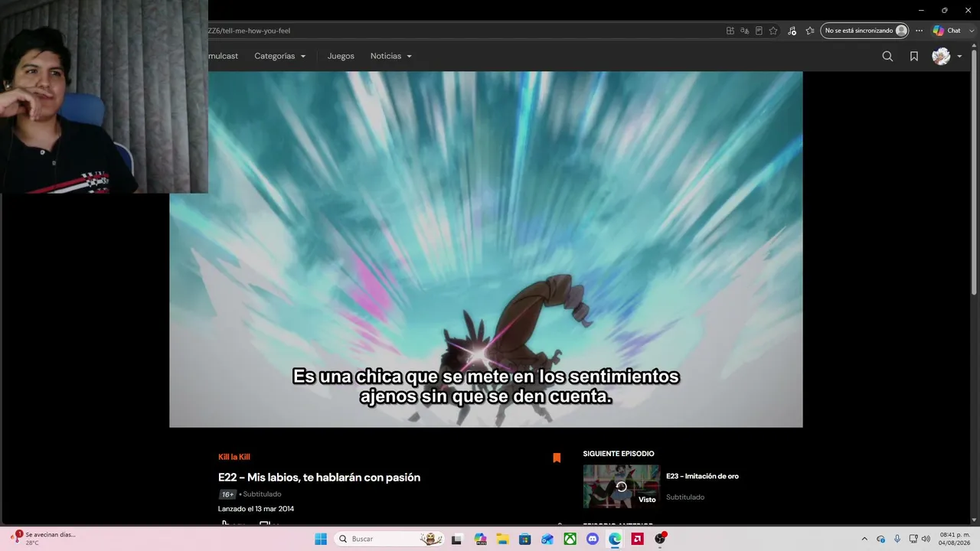The height and width of the screenshot is (551, 980).
Task: Open E23 - Imitación de oro title link
Action: (x=702, y=476)
